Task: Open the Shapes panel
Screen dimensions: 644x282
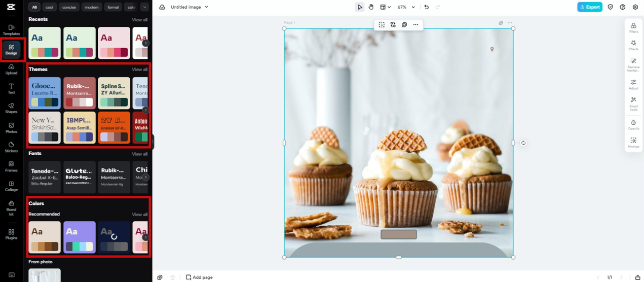Action: pos(11,108)
